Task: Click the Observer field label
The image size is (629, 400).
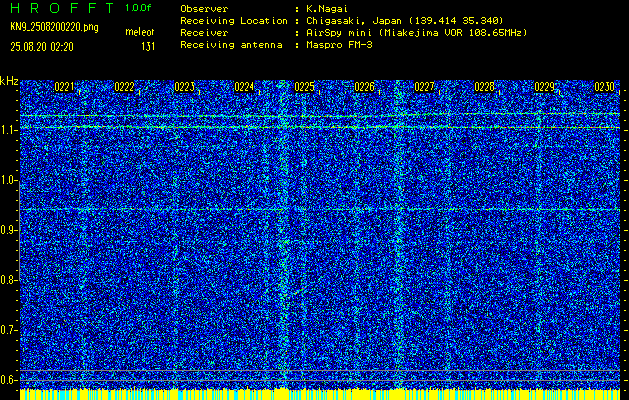Action: click(204, 9)
